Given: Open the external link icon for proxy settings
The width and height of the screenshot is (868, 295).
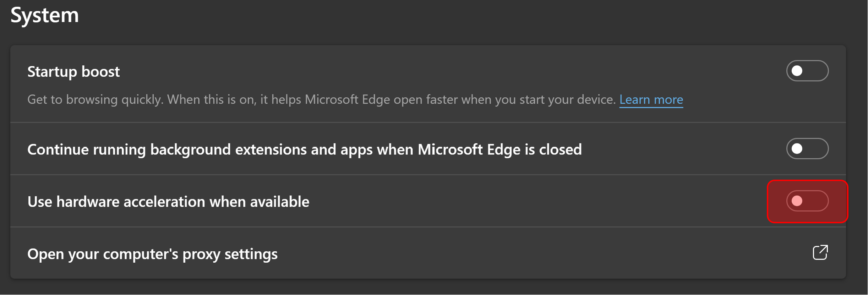Looking at the screenshot, I should [x=820, y=253].
